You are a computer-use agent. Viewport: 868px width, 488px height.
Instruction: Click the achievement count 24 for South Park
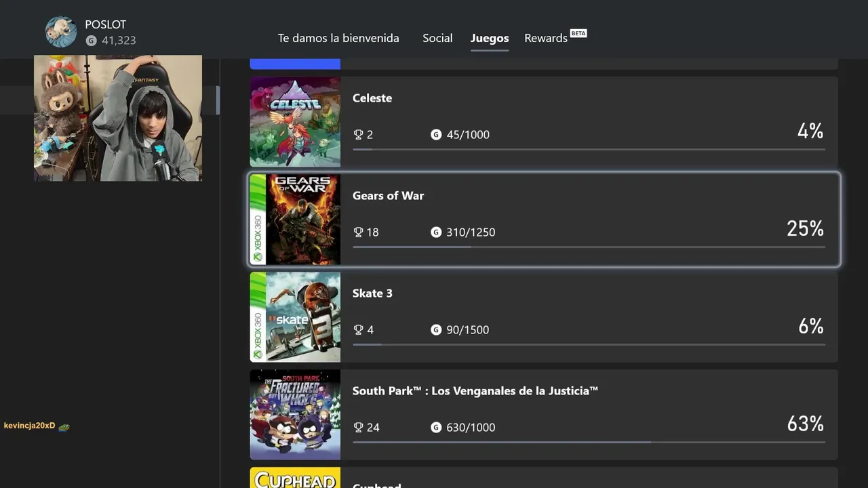click(373, 427)
